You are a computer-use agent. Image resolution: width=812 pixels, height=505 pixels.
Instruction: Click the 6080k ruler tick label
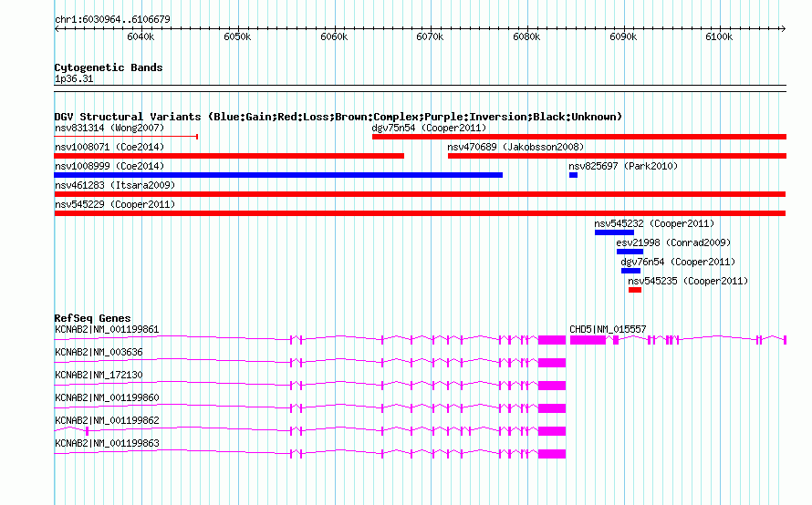tap(526, 37)
